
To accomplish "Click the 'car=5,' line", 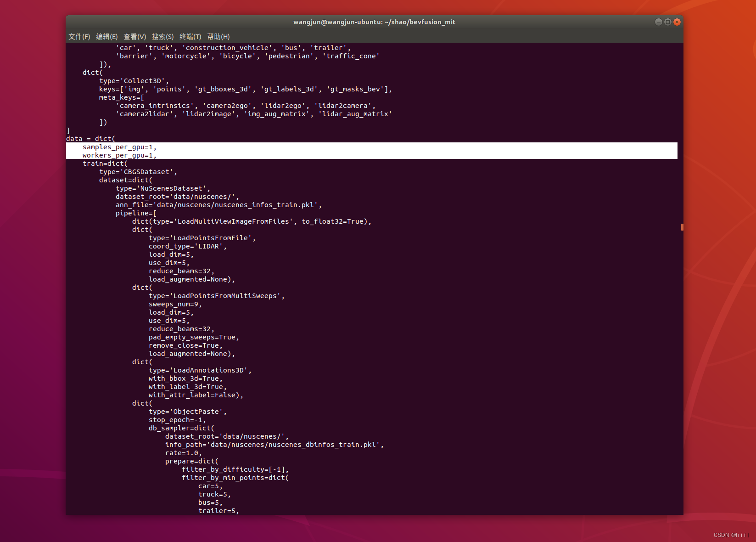I will click(210, 486).
